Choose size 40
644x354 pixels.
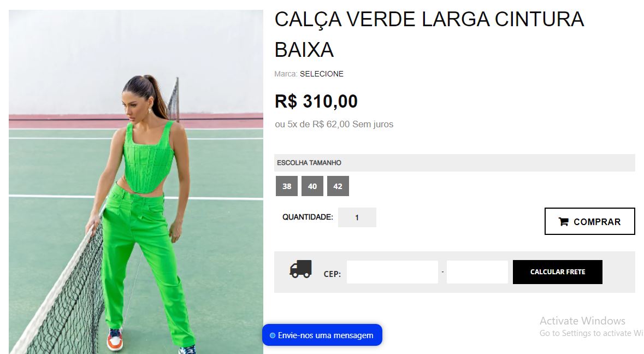[312, 186]
